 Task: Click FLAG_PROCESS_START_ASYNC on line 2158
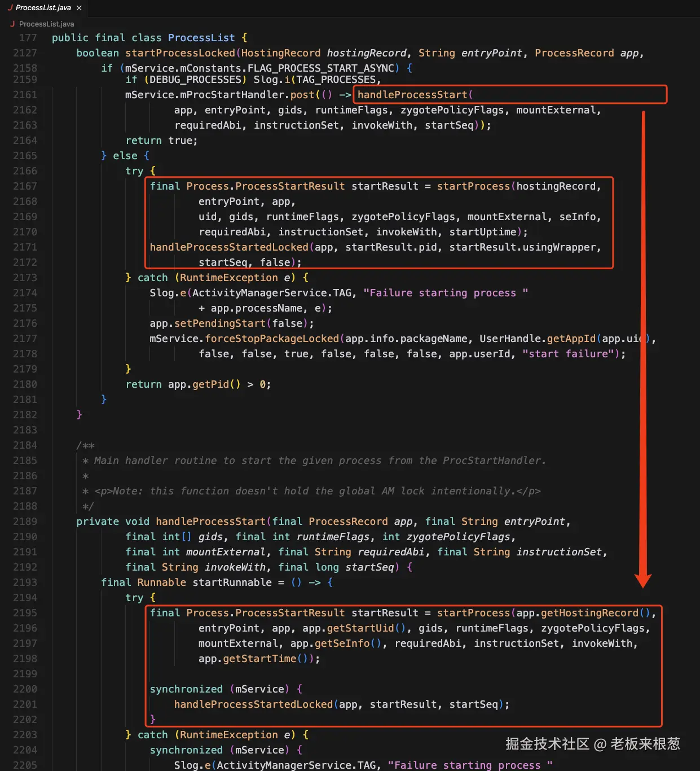(321, 68)
